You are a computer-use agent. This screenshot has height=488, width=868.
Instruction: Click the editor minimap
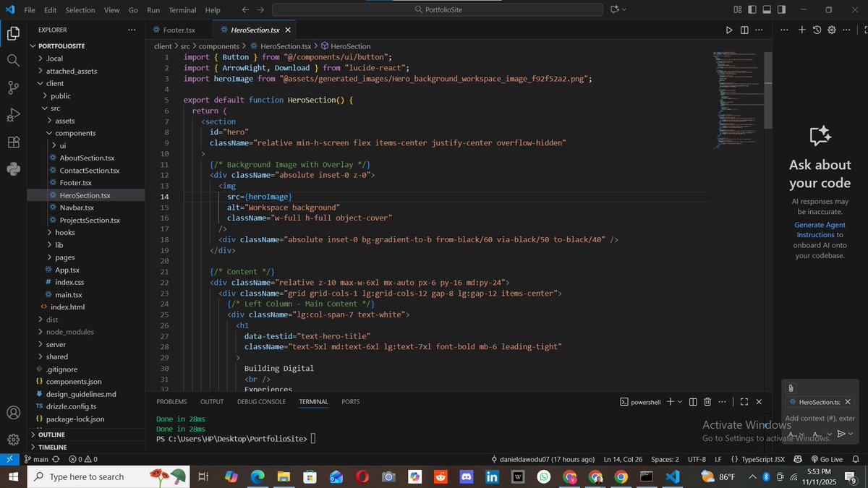point(740,99)
